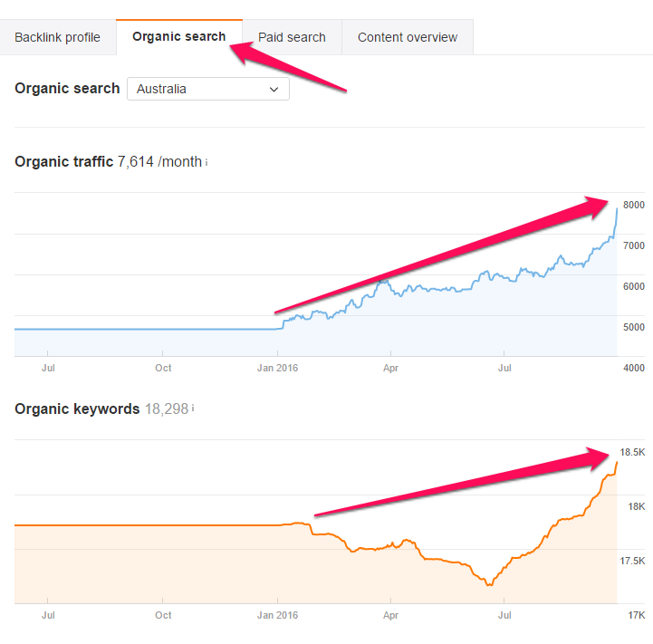Image resolution: width=653 pixels, height=644 pixels.
Task: Click the peak of the blue traffic line
Action: click(x=617, y=208)
